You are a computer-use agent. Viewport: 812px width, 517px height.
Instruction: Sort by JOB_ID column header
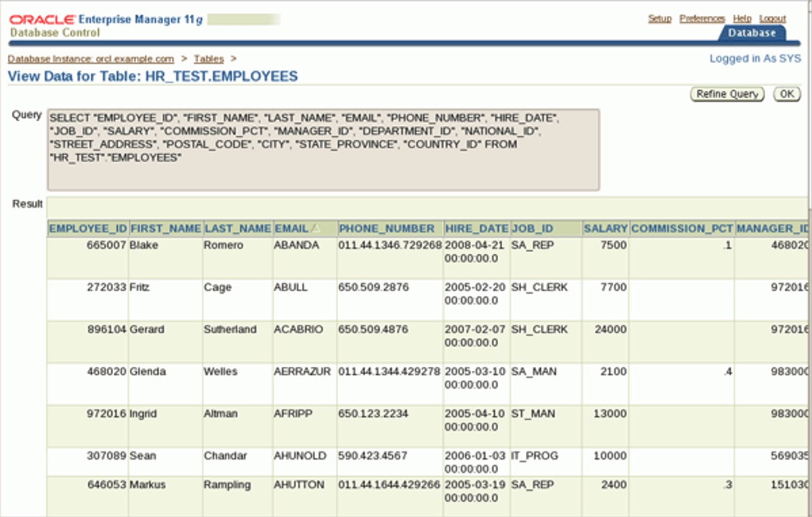pyautogui.click(x=532, y=229)
